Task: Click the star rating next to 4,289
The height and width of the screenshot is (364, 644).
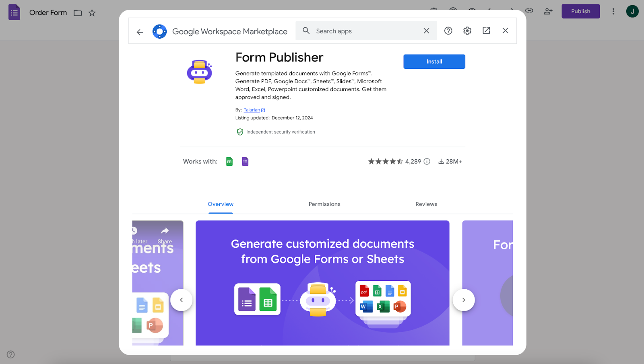Action: coord(385,161)
